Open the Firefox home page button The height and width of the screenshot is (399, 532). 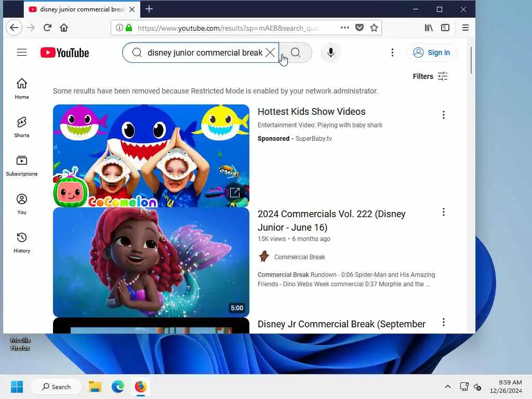[x=64, y=28]
